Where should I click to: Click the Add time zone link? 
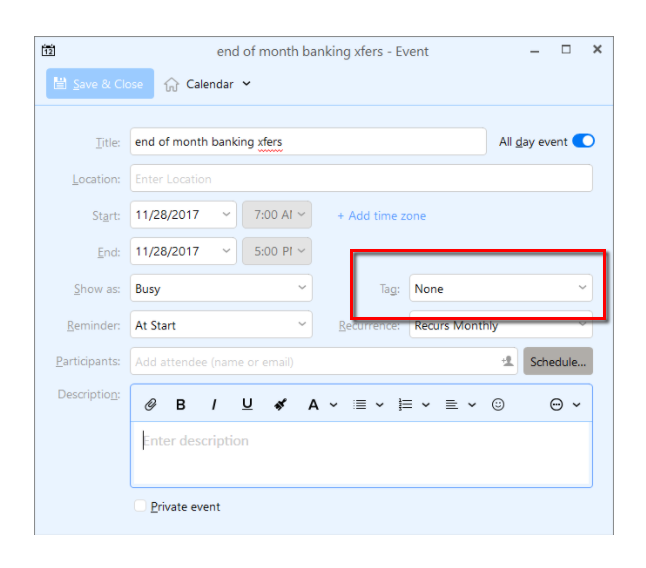click(381, 216)
